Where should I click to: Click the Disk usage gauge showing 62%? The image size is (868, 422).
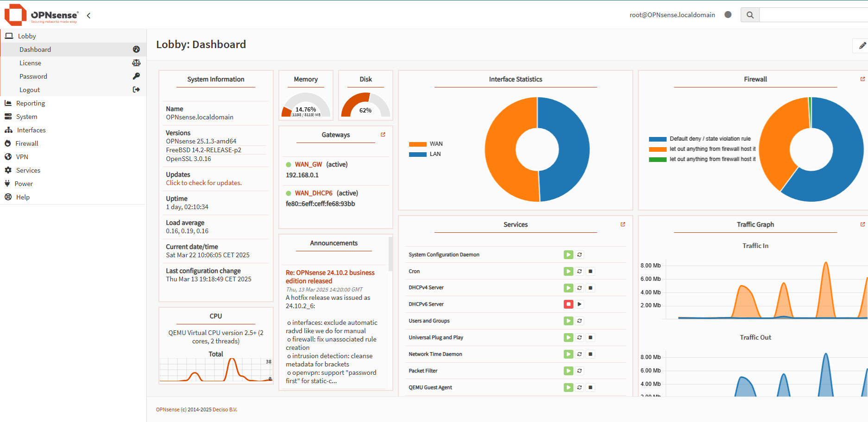(x=365, y=105)
